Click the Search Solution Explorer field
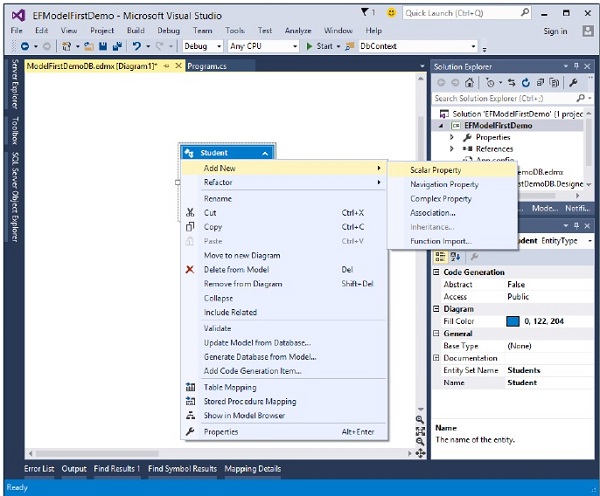 coord(504,98)
